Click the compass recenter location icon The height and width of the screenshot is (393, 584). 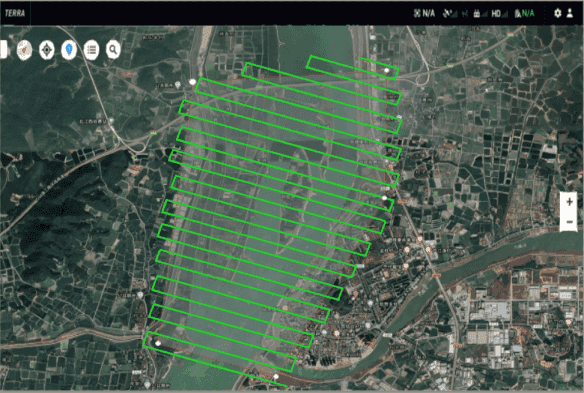click(47, 50)
